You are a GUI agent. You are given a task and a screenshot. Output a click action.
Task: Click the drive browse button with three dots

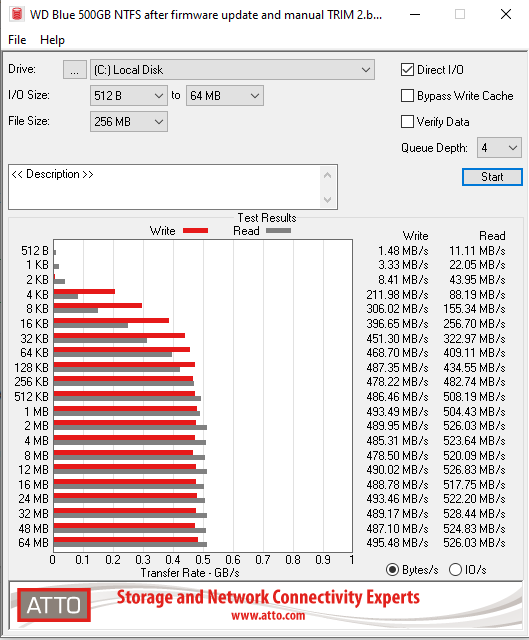tap(75, 70)
